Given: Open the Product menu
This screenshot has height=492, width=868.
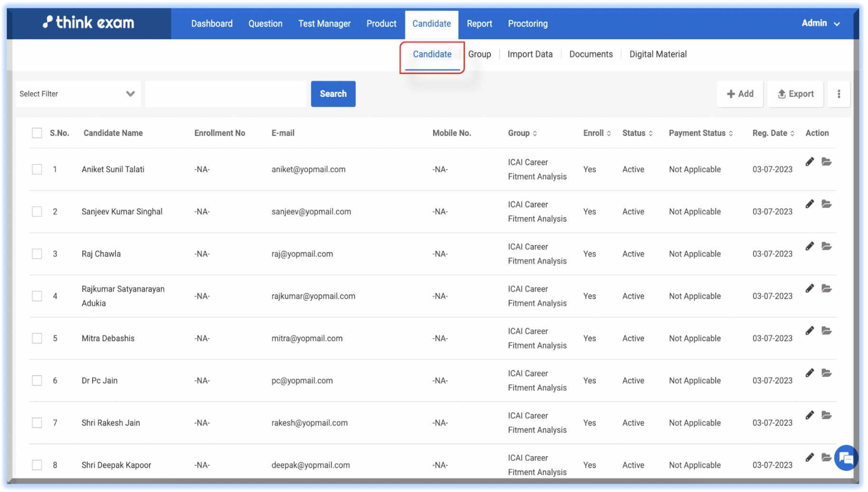Looking at the screenshot, I should click(381, 24).
